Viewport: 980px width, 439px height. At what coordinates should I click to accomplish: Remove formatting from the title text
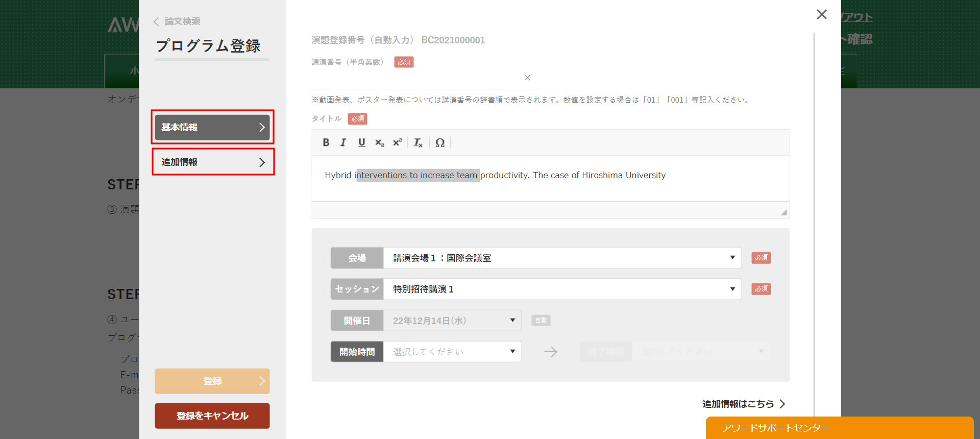[x=418, y=143]
